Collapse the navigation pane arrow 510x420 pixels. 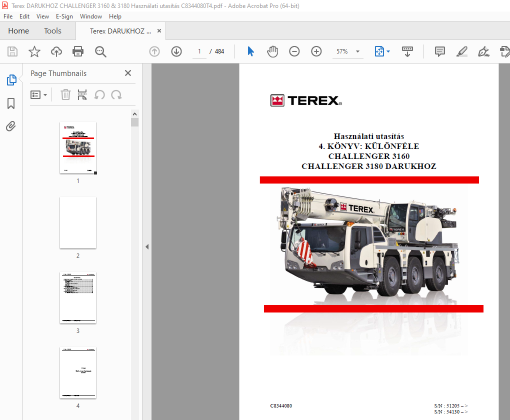point(147,246)
